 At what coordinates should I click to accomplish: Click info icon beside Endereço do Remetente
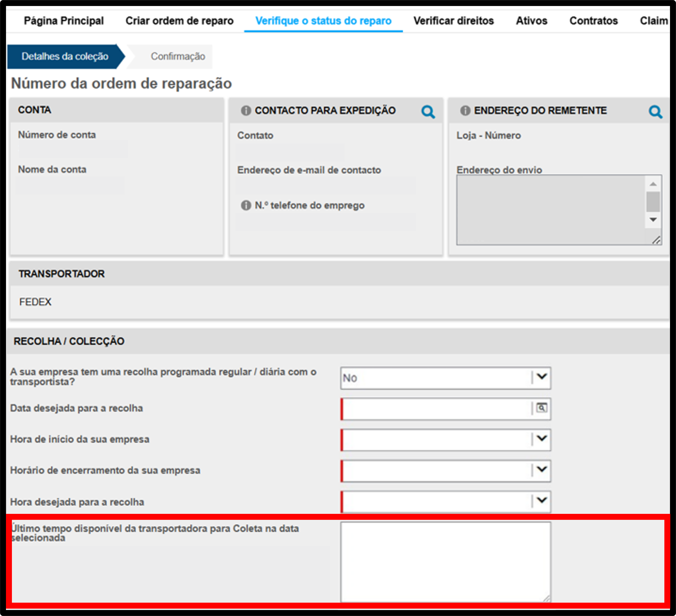tap(465, 110)
